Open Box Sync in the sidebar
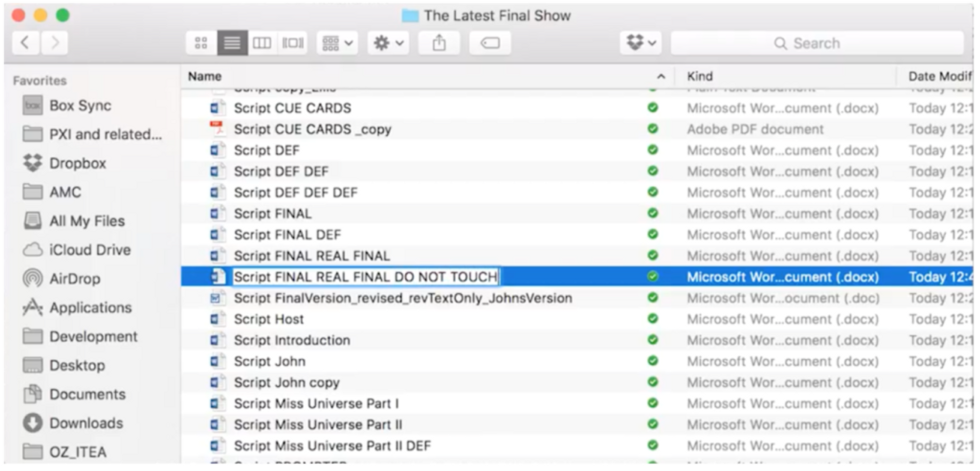980x471 pixels. 67,105
